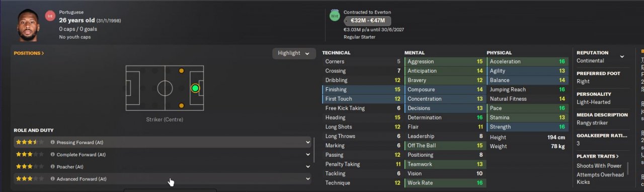Screen dimensions: 644x192
Task: Click the Finishing attribute row
Action: click(x=361, y=90)
